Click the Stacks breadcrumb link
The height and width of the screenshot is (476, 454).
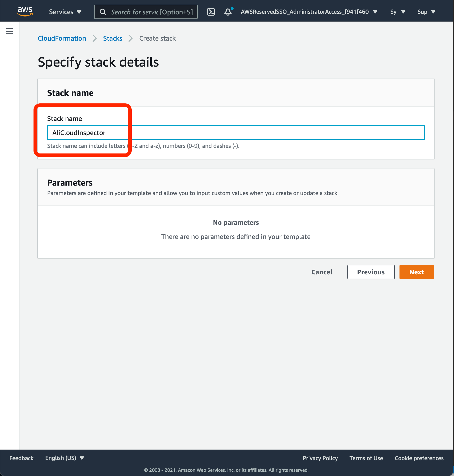(x=113, y=38)
